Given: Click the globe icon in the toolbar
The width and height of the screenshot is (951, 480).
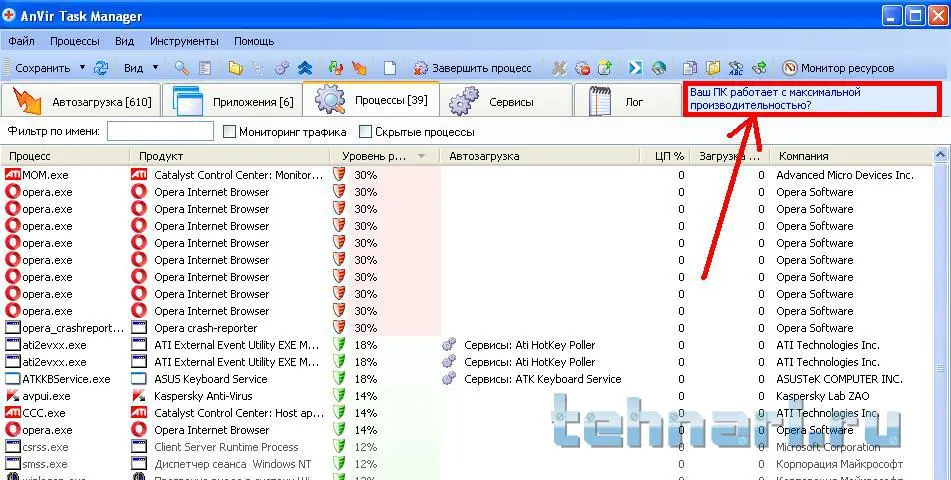Looking at the screenshot, I should coord(659,68).
